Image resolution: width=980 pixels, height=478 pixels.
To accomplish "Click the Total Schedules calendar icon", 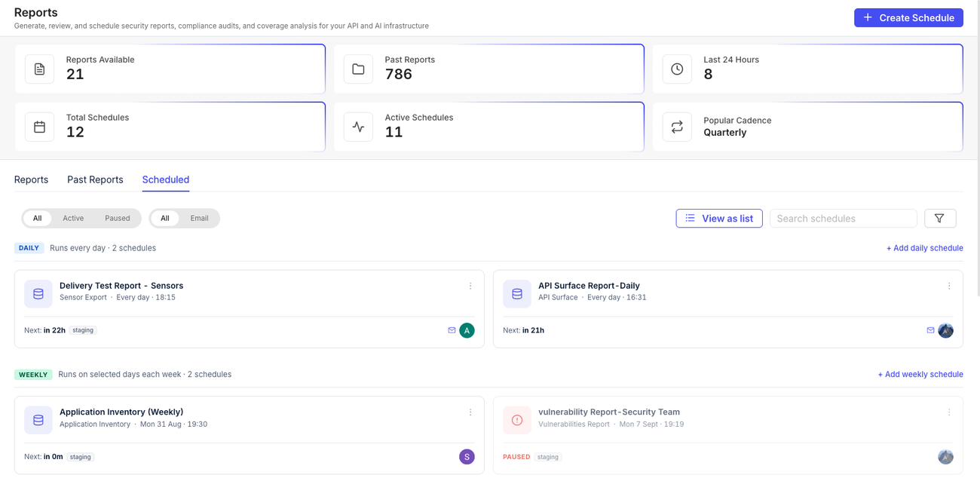I will [39, 127].
